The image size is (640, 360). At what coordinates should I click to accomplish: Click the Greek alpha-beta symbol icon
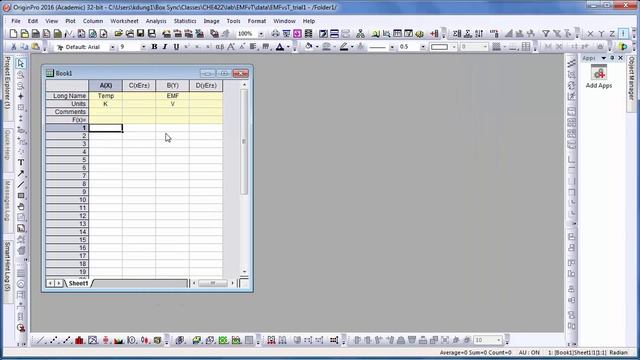click(x=220, y=47)
